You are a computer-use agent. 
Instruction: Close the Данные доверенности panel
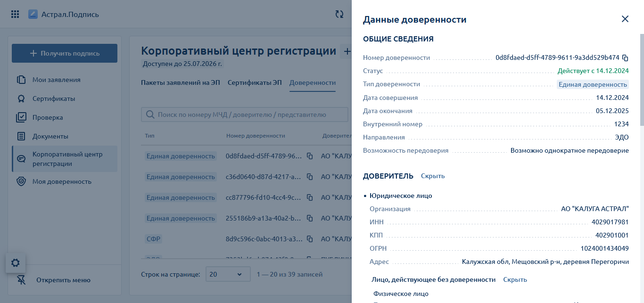pos(625,19)
